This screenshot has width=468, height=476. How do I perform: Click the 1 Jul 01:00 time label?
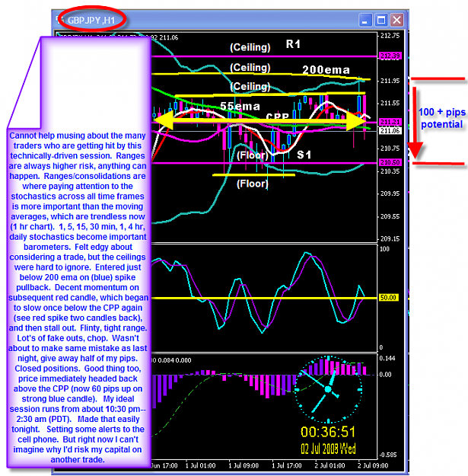[x=200, y=465]
